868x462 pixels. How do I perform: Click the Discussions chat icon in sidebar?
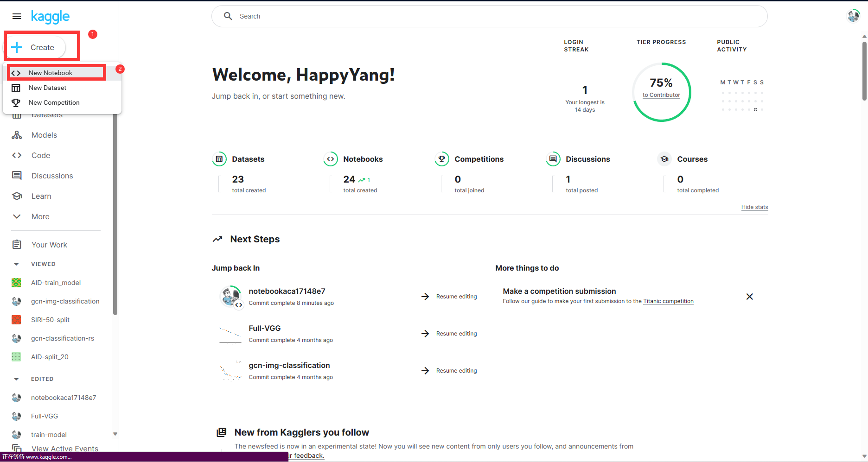click(17, 176)
